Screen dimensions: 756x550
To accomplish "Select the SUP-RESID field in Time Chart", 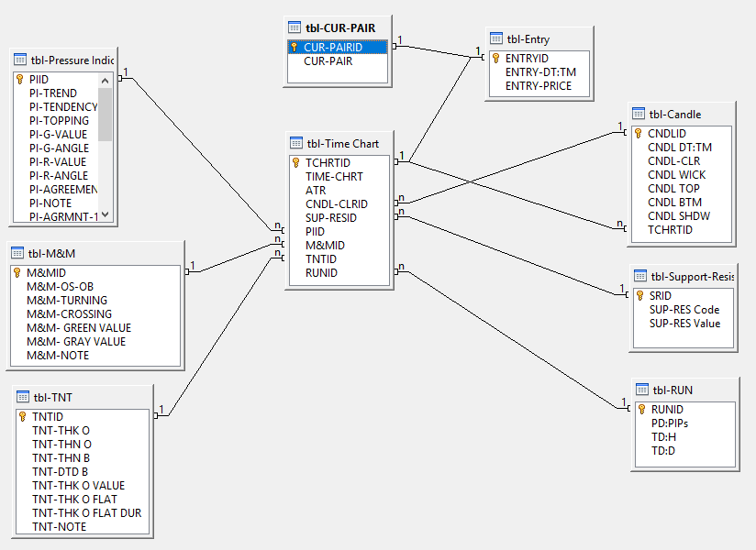I will click(331, 218).
